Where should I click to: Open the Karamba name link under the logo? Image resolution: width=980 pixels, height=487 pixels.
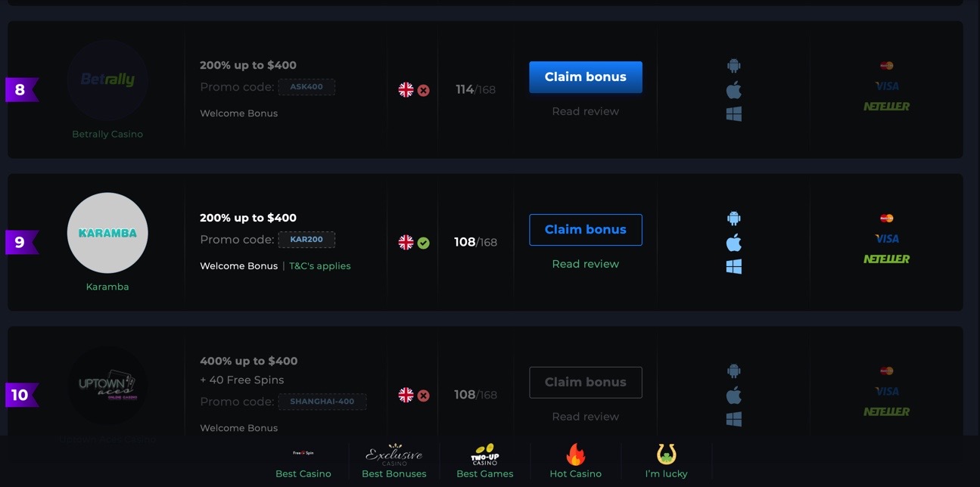(x=107, y=287)
